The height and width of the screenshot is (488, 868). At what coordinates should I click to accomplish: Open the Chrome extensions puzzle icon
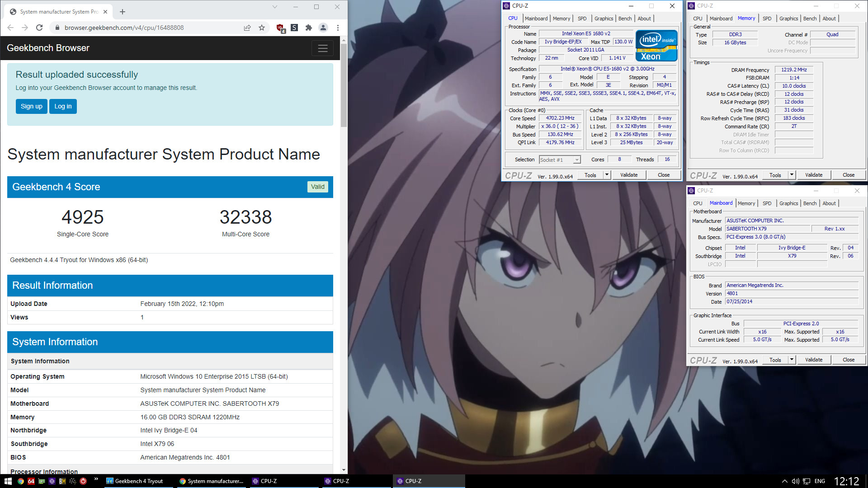[309, 28]
